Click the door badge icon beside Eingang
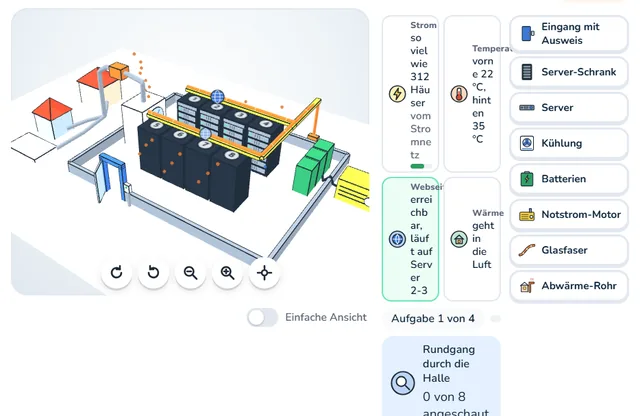This screenshot has height=416, width=640. click(527, 33)
